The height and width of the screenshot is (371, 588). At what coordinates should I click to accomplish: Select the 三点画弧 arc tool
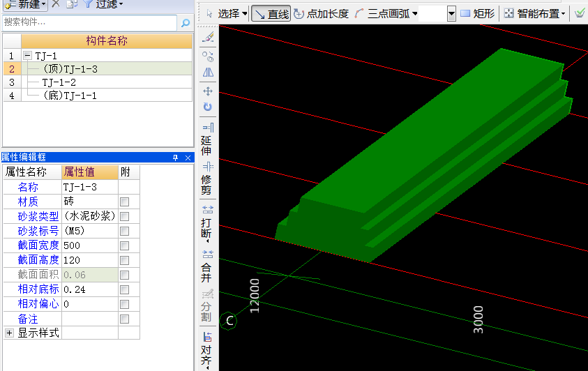[382, 14]
